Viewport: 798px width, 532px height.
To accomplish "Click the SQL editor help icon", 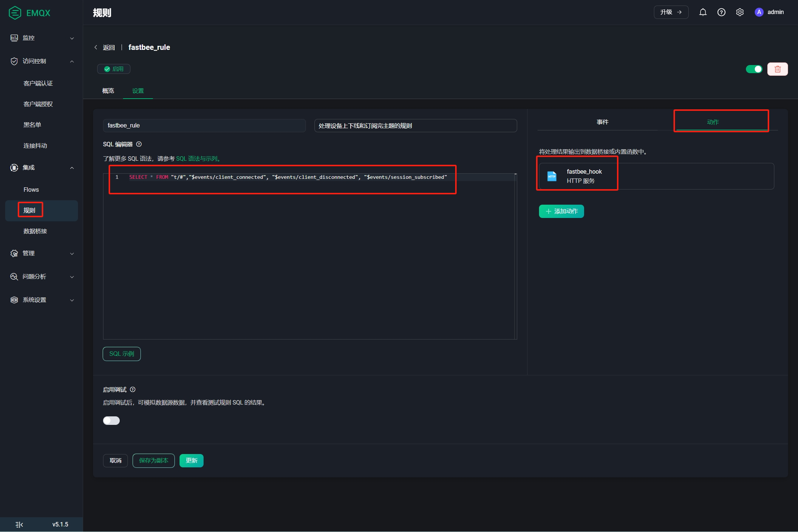I will 139,144.
